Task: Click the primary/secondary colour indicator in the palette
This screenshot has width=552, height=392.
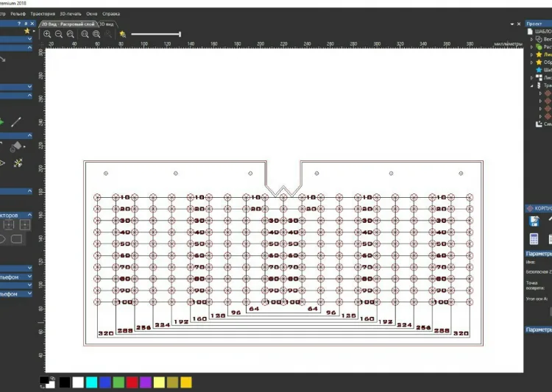Action: click(x=47, y=382)
